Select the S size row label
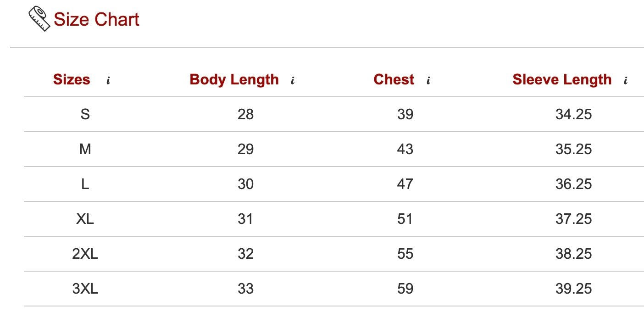Viewport: 644px width, 323px height. click(85, 114)
